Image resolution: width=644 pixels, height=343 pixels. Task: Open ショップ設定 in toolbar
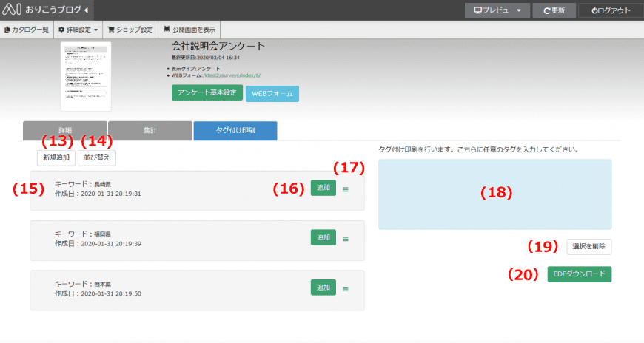[130, 30]
